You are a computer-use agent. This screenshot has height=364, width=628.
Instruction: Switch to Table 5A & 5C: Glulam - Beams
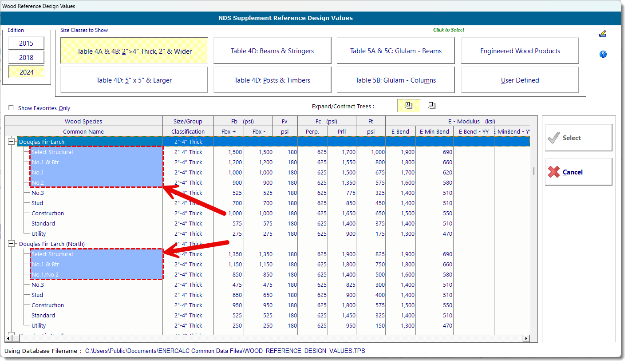395,51
